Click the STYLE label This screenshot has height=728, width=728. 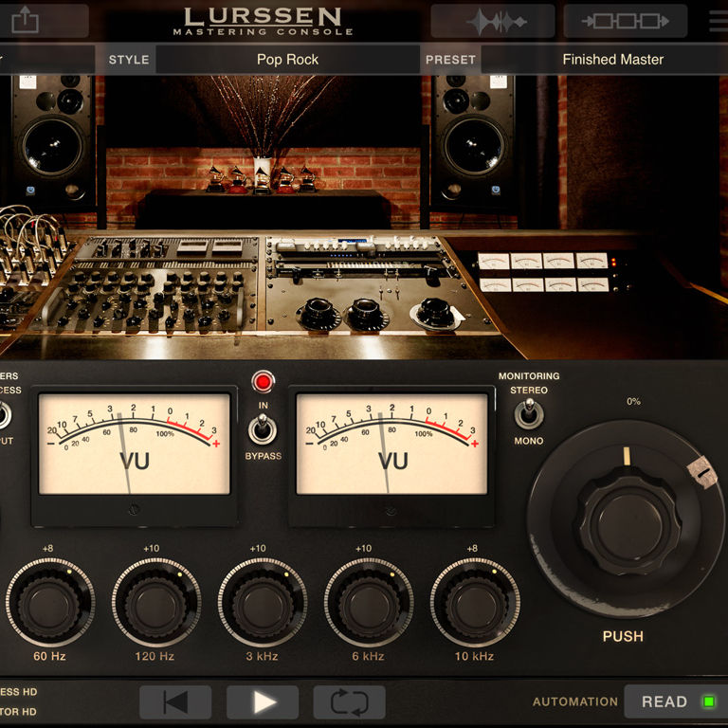point(129,60)
